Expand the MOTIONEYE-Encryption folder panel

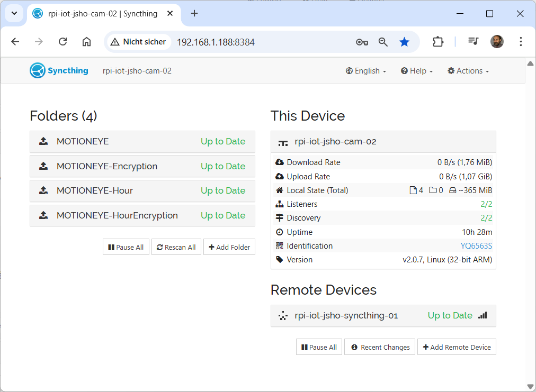[x=142, y=166]
